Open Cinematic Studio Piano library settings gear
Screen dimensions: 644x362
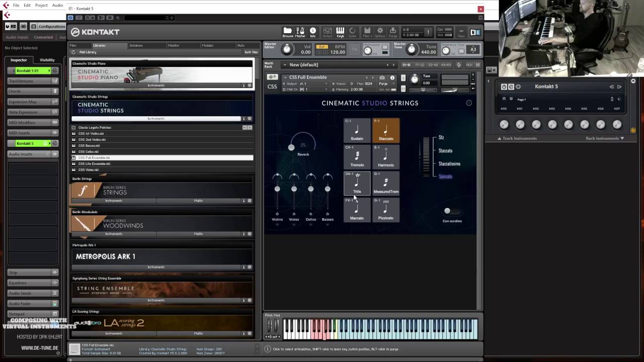(249, 85)
